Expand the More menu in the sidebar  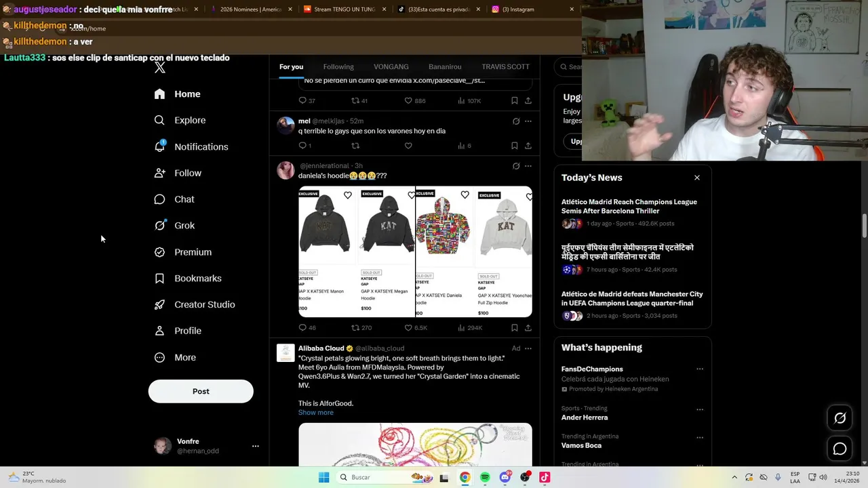click(175, 357)
